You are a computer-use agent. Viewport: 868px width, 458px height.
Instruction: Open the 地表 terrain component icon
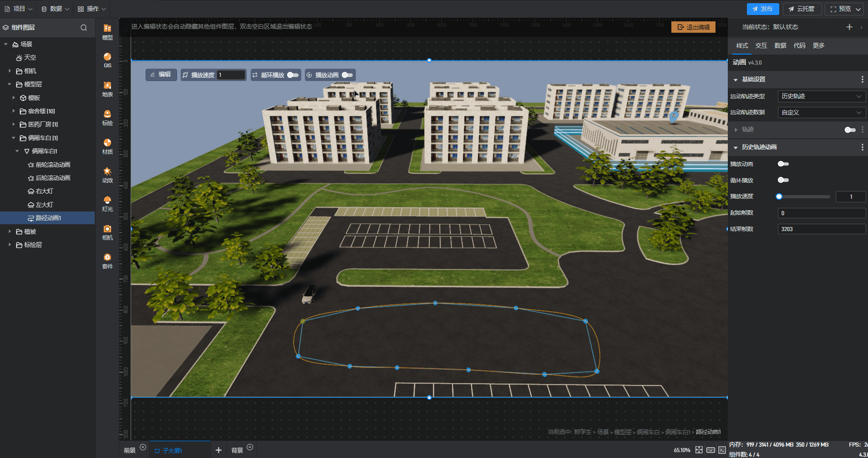coord(107,89)
